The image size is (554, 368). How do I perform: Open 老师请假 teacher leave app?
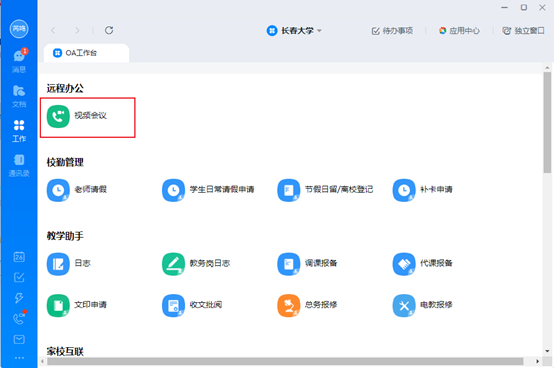tap(77, 190)
